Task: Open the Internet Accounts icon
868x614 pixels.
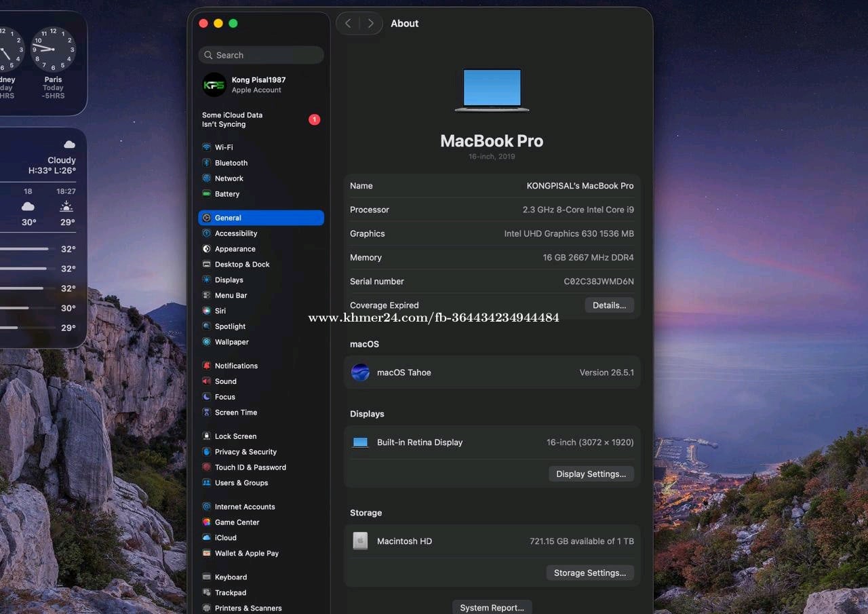Action: 206,507
